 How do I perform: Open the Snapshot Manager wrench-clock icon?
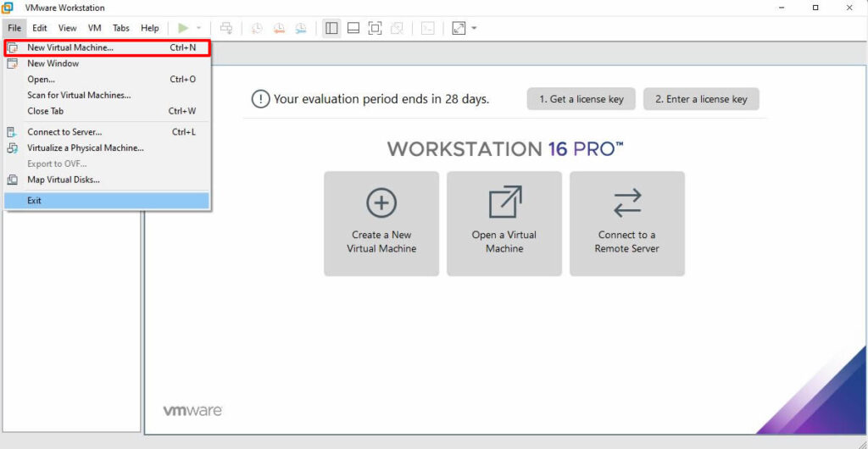tap(301, 28)
